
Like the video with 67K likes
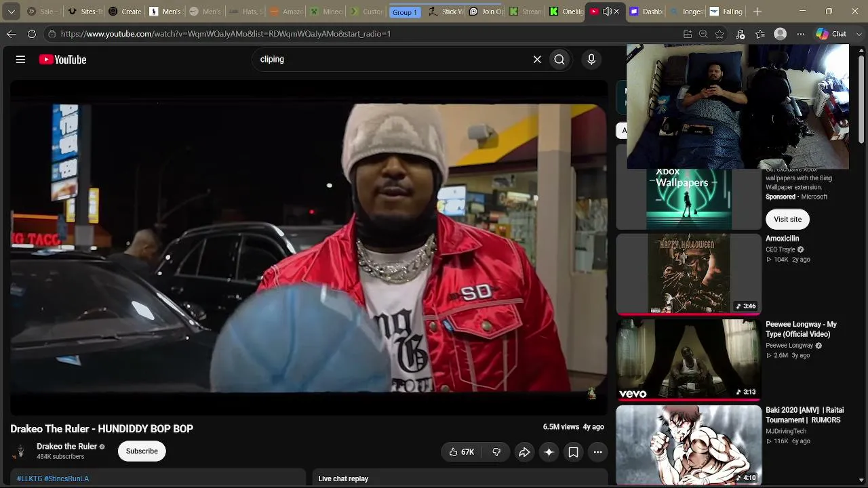pyautogui.click(x=461, y=452)
